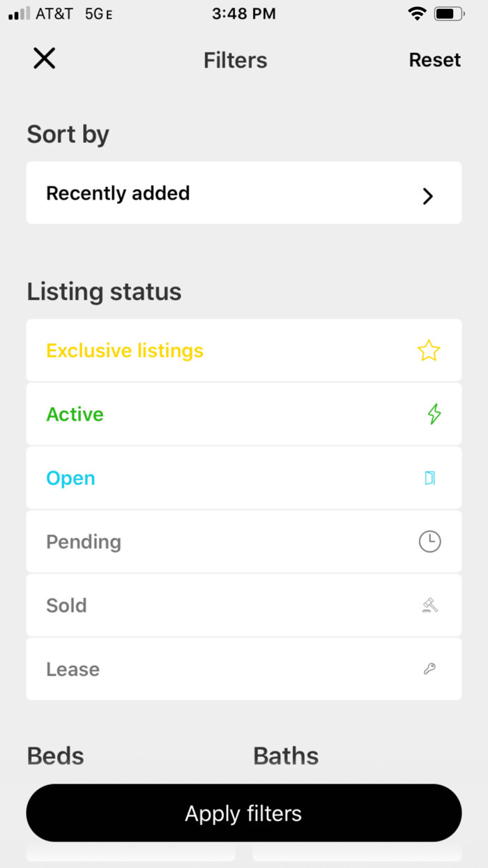Tap the clock icon for Pending
This screenshot has width=488, height=868.
[x=429, y=541]
